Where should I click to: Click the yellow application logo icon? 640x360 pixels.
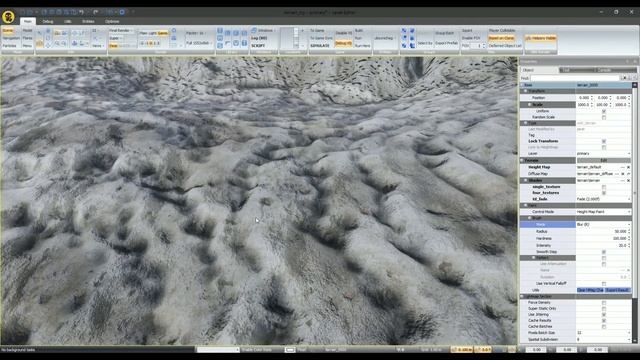pos(8,17)
